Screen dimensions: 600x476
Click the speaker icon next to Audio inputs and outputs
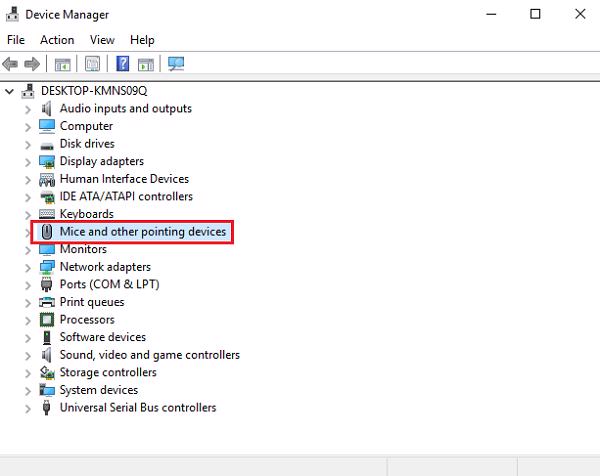(x=47, y=108)
